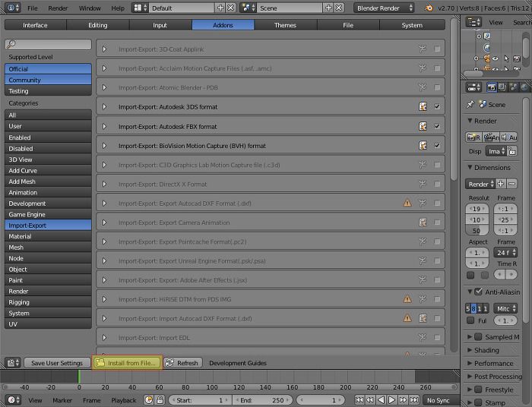Click the Export Camera Animation addon Blender icon
The width and height of the screenshot is (532, 407).
[x=423, y=222]
